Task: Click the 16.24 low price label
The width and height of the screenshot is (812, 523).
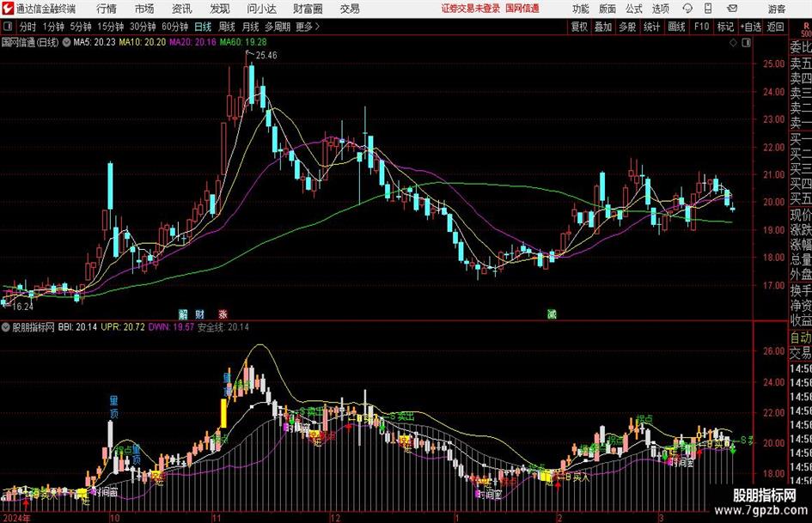Action: (22, 307)
